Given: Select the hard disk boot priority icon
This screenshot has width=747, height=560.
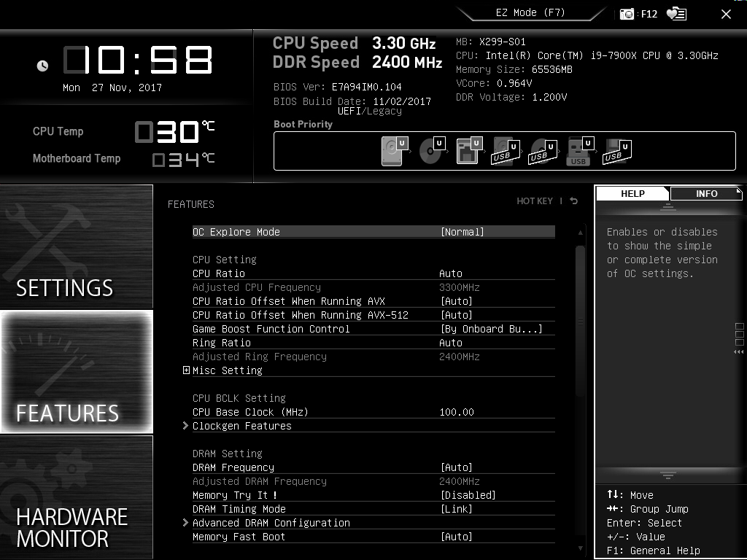Looking at the screenshot, I should click(393, 151).
